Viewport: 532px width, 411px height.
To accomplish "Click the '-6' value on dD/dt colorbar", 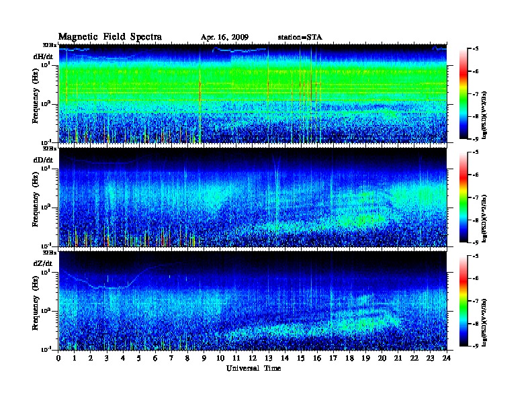I will pos(475,175).
